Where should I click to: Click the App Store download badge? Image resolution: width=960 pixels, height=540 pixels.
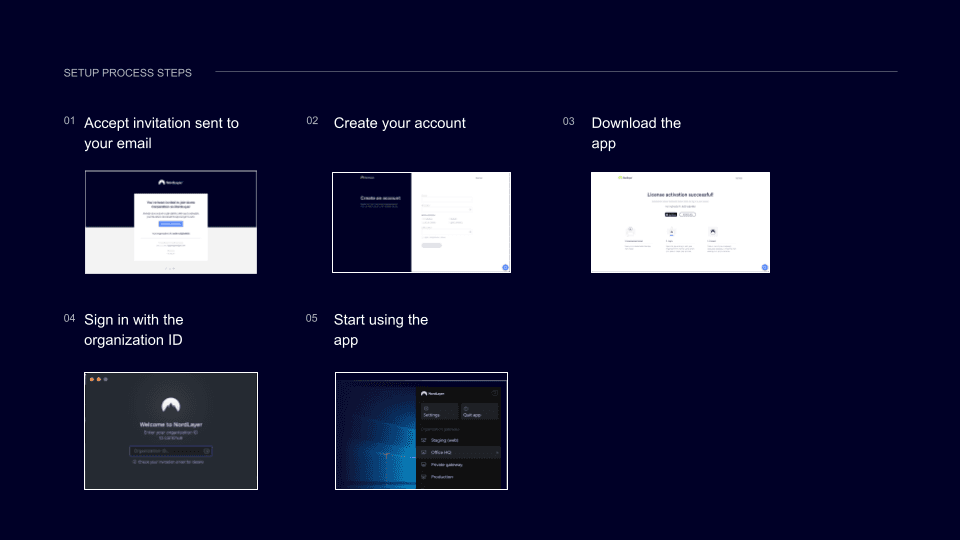pyautogui.click(x=671, y=215)
